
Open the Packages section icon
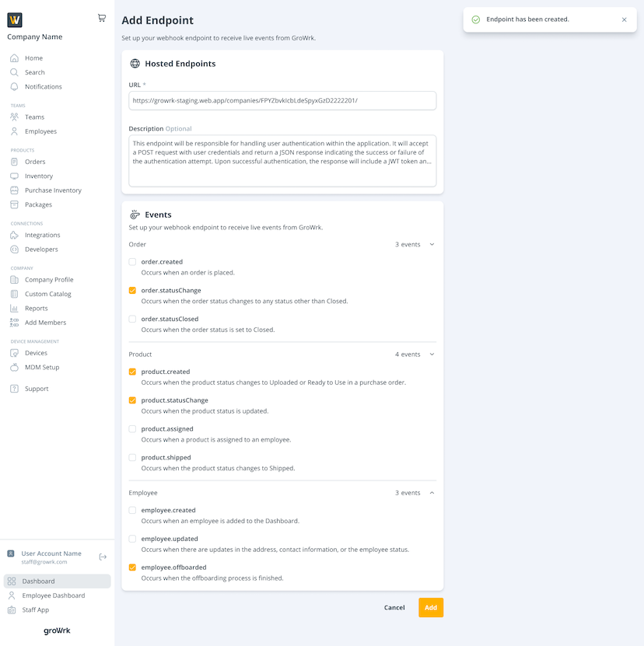point(14,204)
